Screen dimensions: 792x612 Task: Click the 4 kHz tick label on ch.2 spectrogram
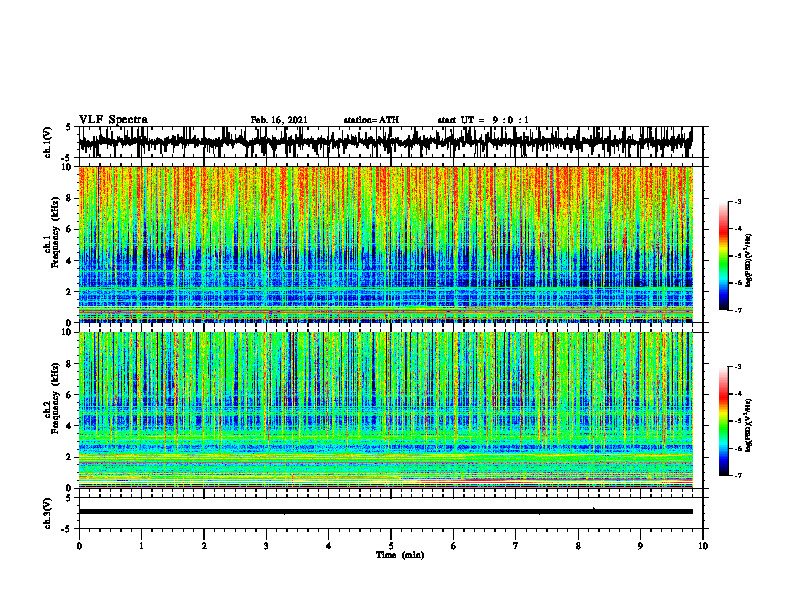(x=71, y=426)
